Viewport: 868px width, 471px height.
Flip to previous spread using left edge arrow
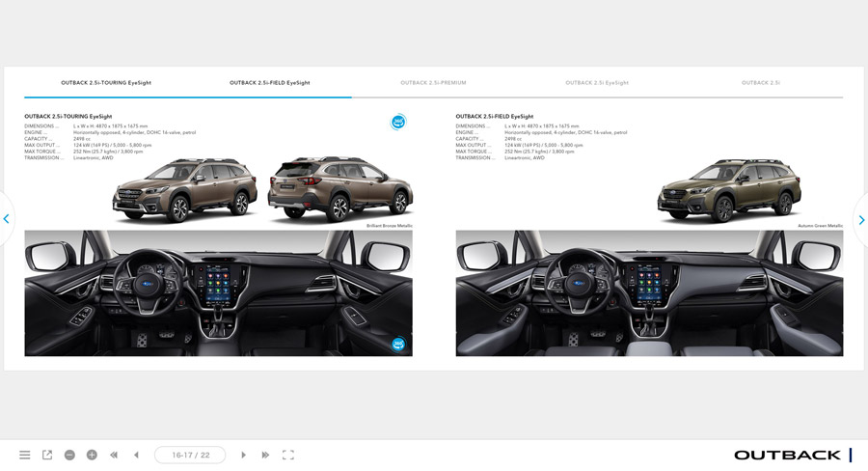pos(6,219)
